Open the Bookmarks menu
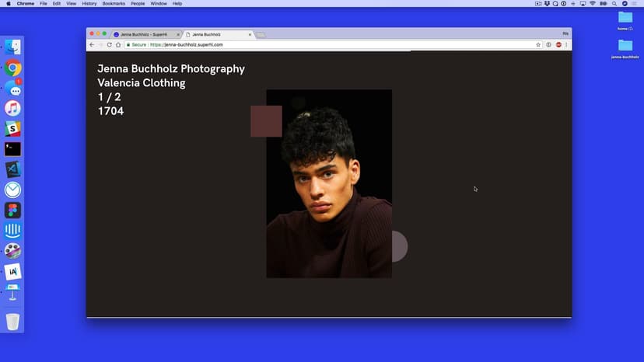This screenshot has width=644, height=362. pyautogui.click(x=114, y=4)
